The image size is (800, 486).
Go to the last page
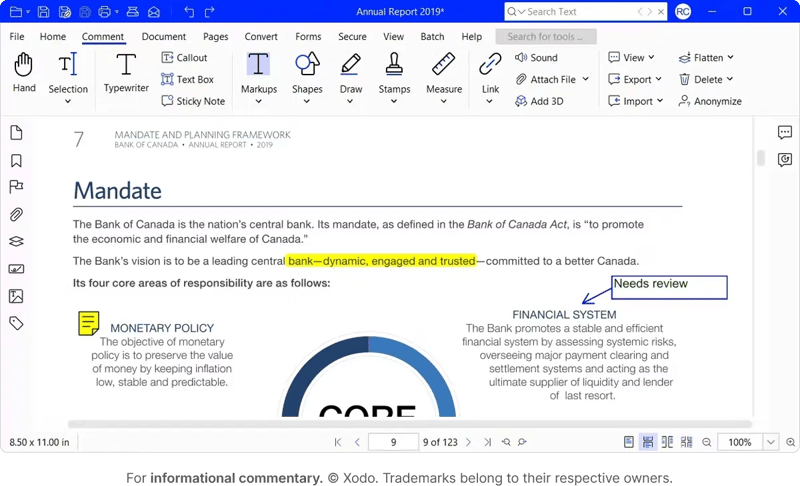[x=488, y=442]
